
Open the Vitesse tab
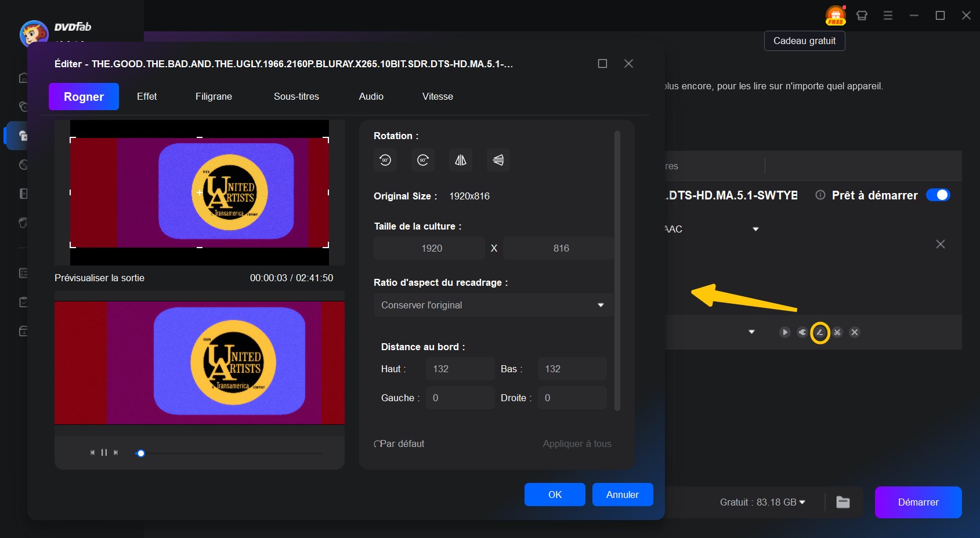tap(437, 97)
